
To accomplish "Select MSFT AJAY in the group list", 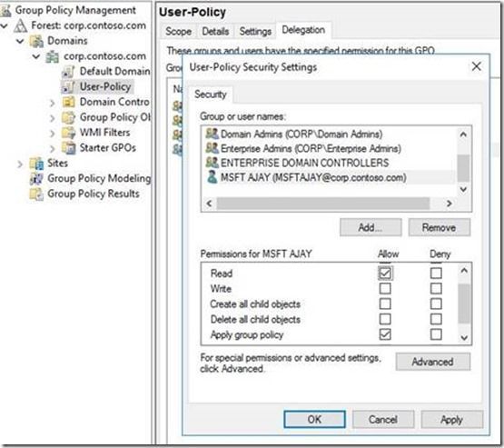I will [x=330, y=177].
